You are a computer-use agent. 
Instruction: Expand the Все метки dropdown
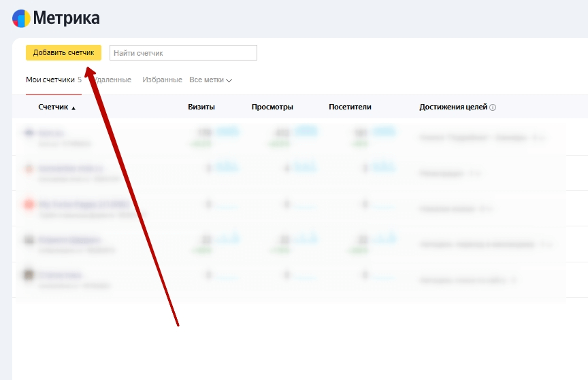tap(211, 80)
